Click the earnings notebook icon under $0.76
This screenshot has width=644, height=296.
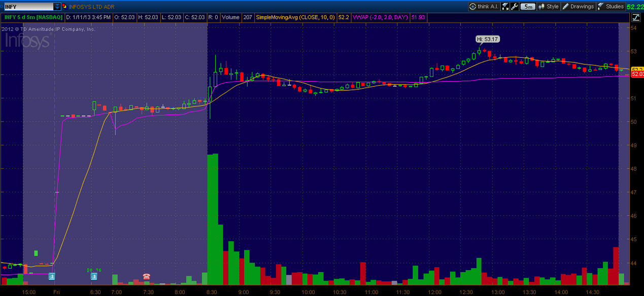[x=94, y=276]
